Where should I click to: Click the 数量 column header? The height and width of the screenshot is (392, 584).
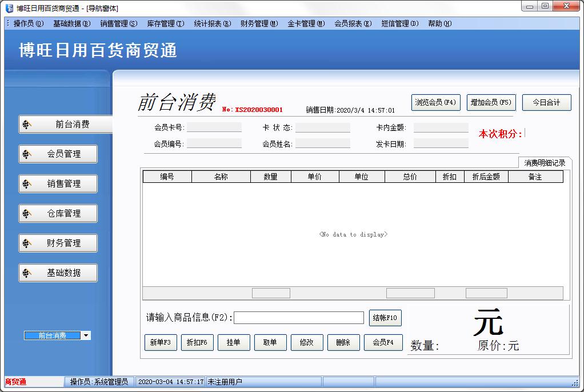point(271,177)
